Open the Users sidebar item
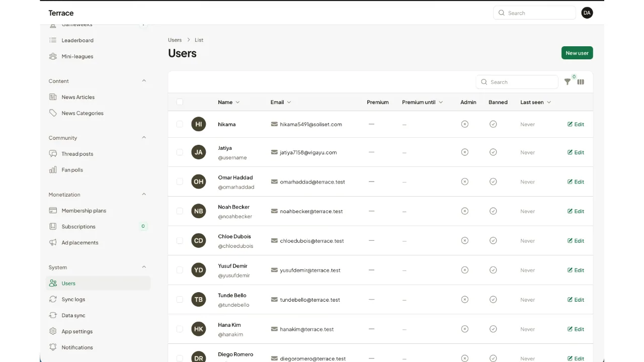This screenshot has height=362, width=644. [98, 283]
